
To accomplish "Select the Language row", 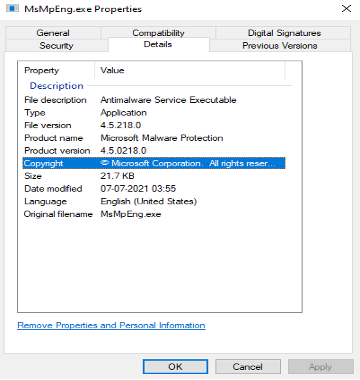I will 154,201.
